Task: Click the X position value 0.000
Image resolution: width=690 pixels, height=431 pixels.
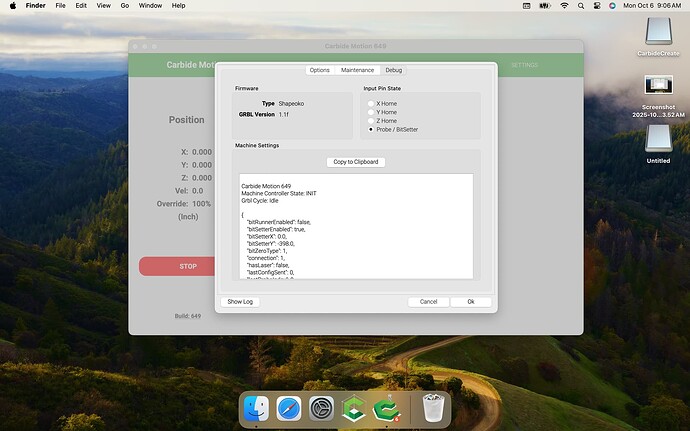Action: [x=202, y=152]
